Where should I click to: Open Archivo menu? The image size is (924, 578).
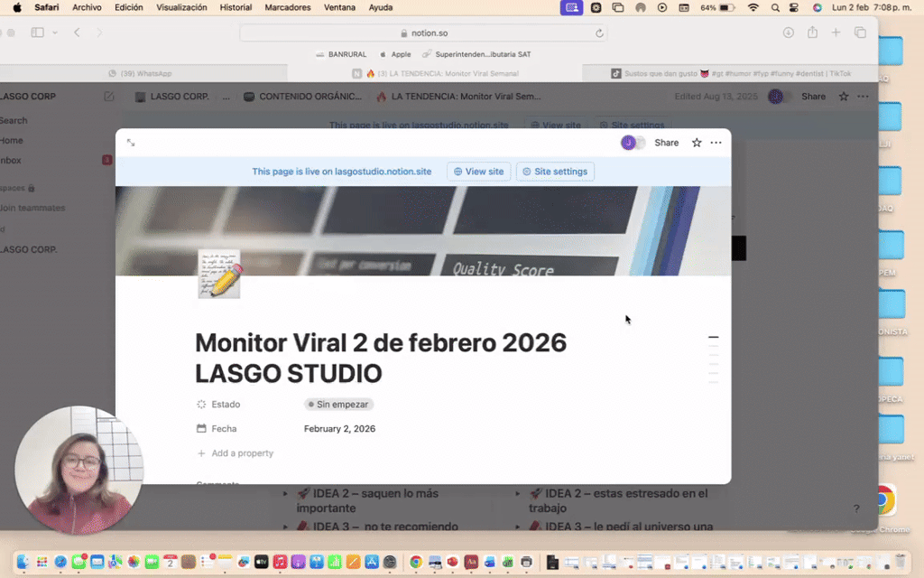(x=87, y=7)
